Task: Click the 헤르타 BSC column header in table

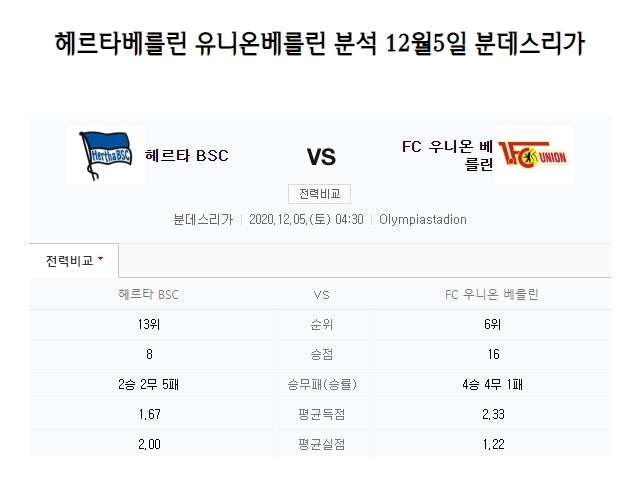Action: coord(149,294)
